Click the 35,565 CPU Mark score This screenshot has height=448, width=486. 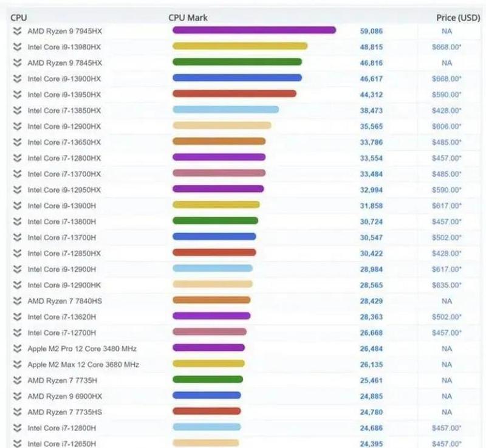pyautogui.click(x=371, y=126)
